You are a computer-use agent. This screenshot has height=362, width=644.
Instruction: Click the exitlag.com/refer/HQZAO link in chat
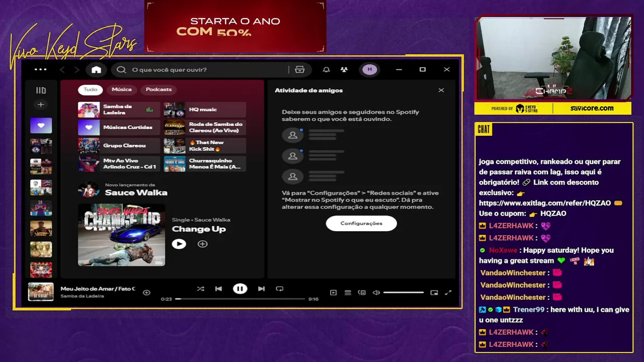coord(545,203)
